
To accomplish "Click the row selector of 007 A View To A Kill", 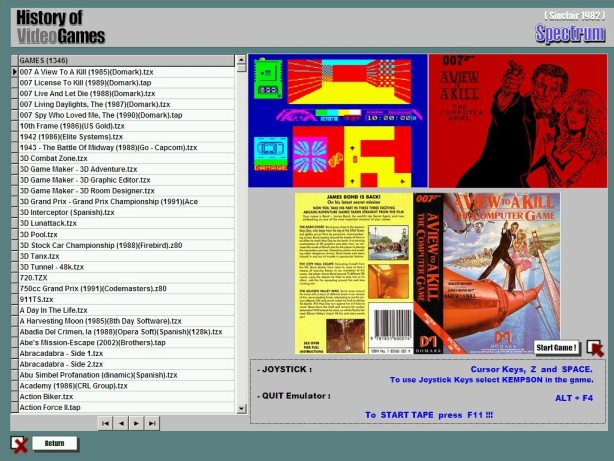I will [14, 72].
